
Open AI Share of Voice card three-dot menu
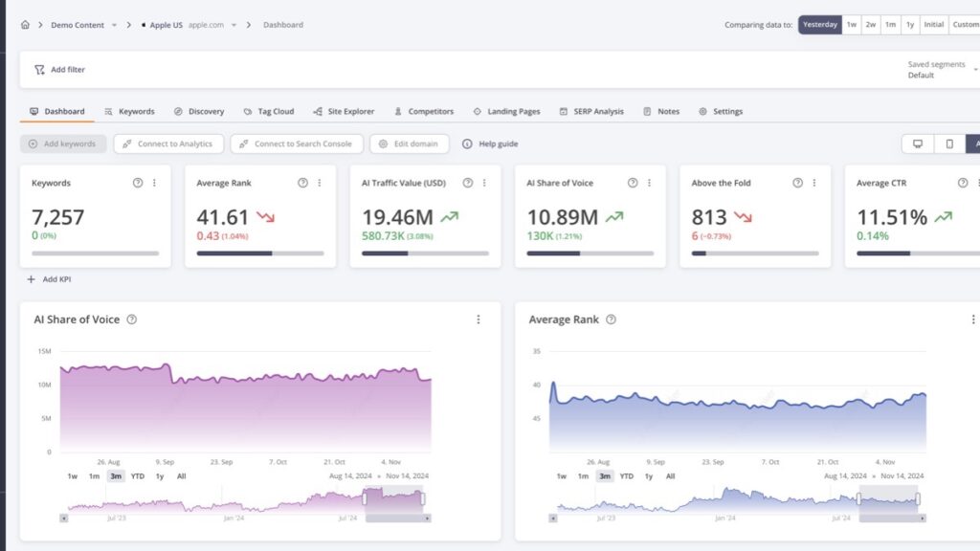pyautogui.click(x=650, y=183)
